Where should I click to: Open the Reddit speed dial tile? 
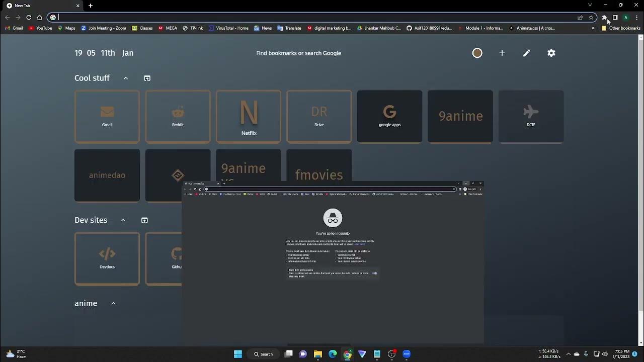tap(178, 117)
